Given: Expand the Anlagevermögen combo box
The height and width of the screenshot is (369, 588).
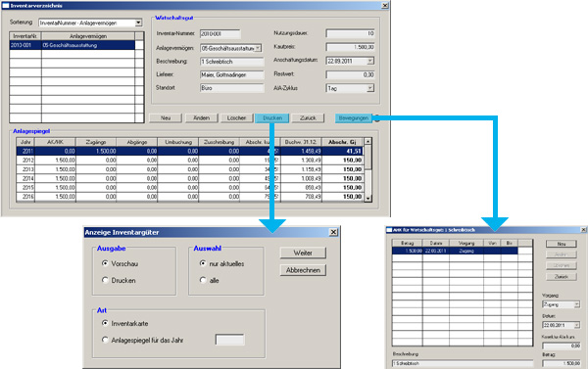Looking at the screenshot, I should (x=258, y=48).
